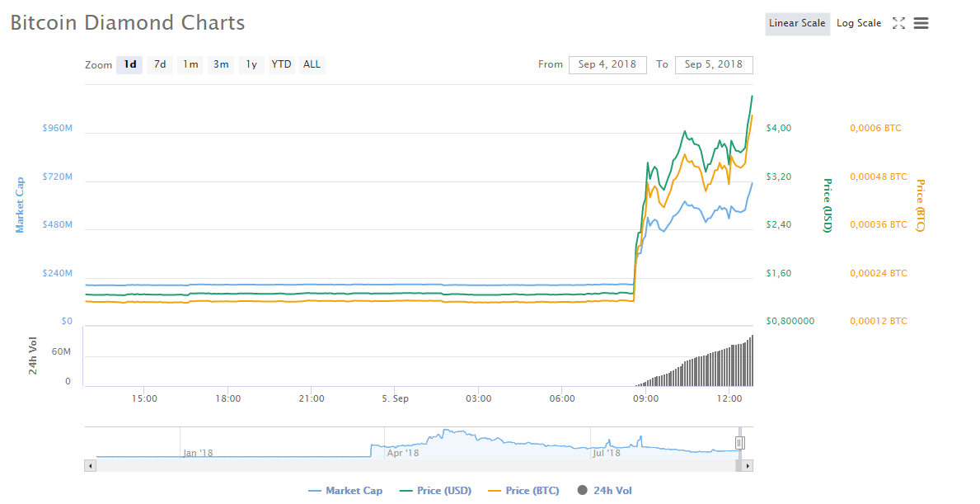Set zoom to 1d
Image resolution: width=980 pixels, height=504 pixels.
click(x=130, y=64)
